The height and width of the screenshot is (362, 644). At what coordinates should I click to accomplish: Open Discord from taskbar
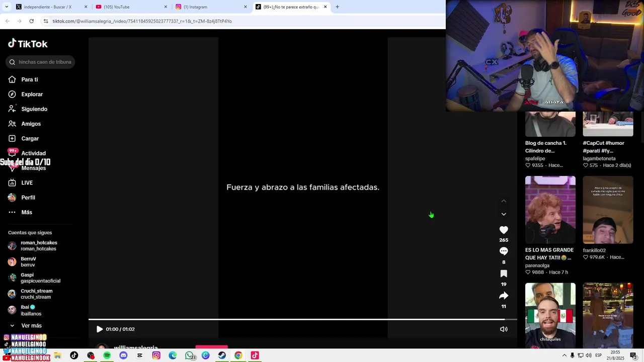point(123,355)
